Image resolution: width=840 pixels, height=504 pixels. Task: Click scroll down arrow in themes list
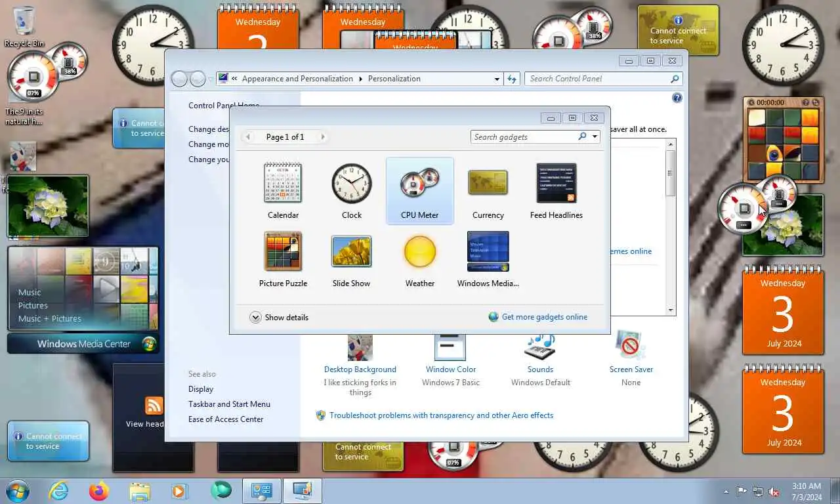pyautogui.click(x=670, y=310)
